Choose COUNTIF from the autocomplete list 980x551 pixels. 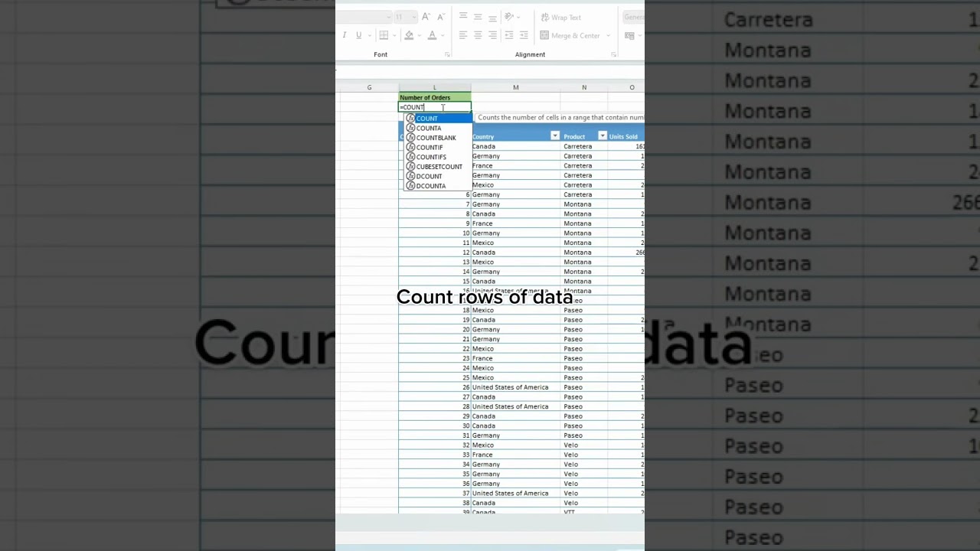point(438,147)
